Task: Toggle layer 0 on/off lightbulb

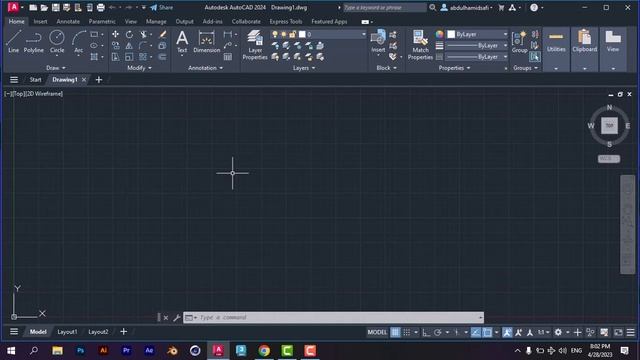Action: (x=275, y=34)
